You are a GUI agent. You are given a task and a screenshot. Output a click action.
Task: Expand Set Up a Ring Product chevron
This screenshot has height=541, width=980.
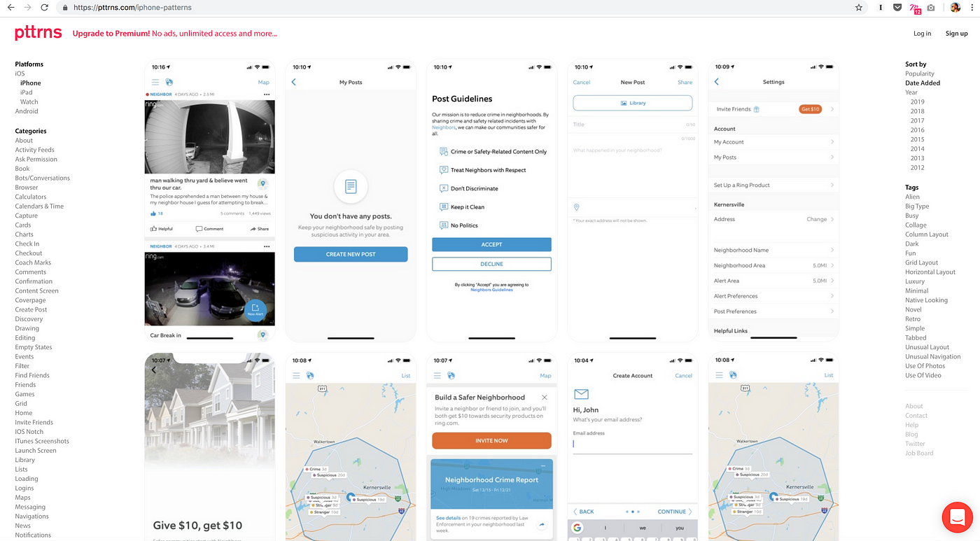832,185
